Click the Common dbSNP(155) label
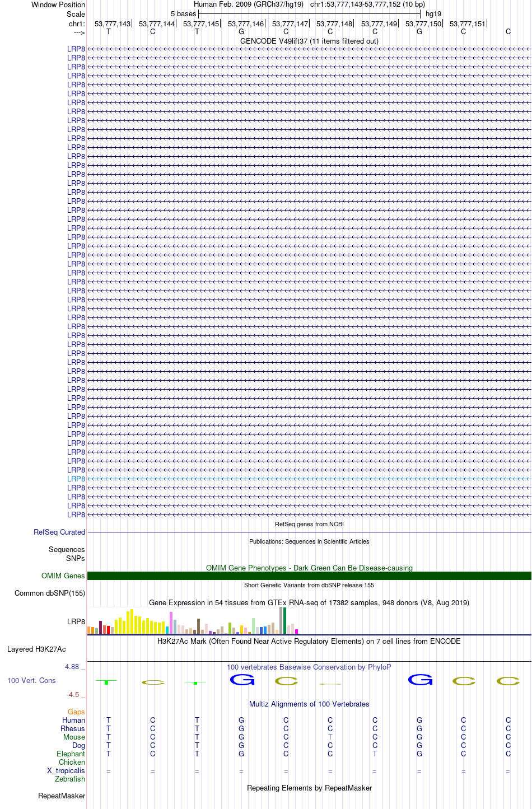The image size is (532, 809). [x=50, y=593]
